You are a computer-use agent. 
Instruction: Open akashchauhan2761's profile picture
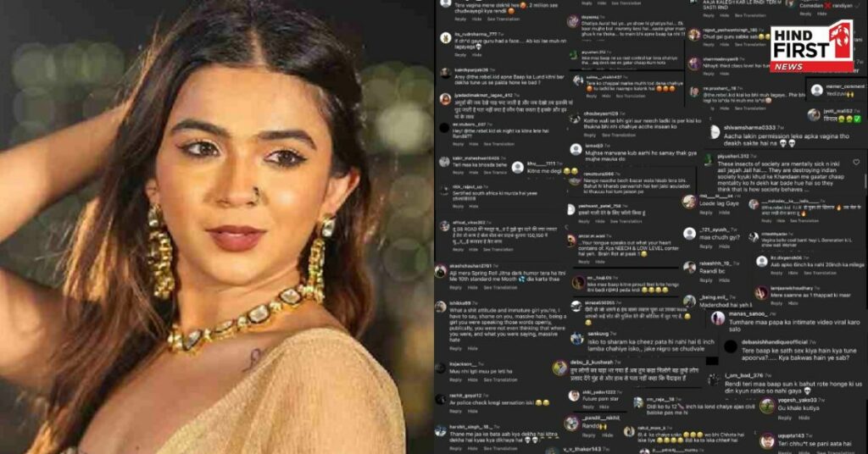pos(441,271)
